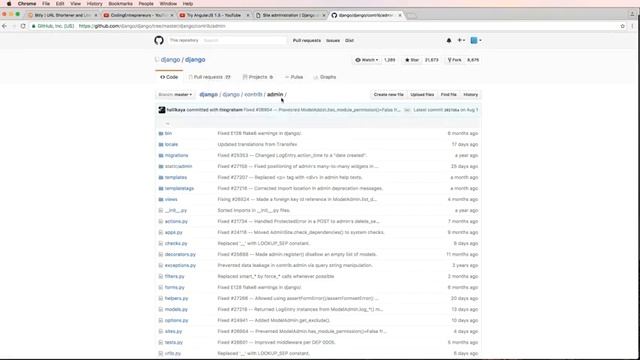Open the templatetags folder
Screen dimensions: 640x360
click(x=179, y=189)
